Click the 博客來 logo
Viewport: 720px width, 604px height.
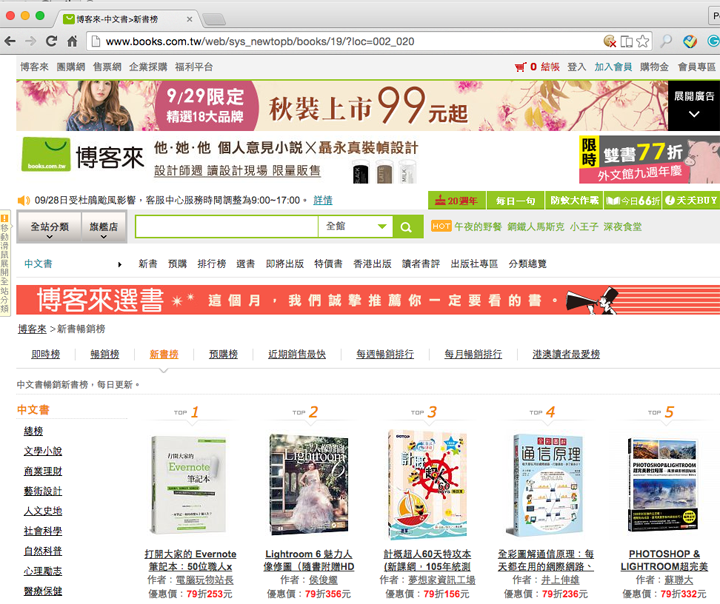pyautogui.click(x=83, y=155)
